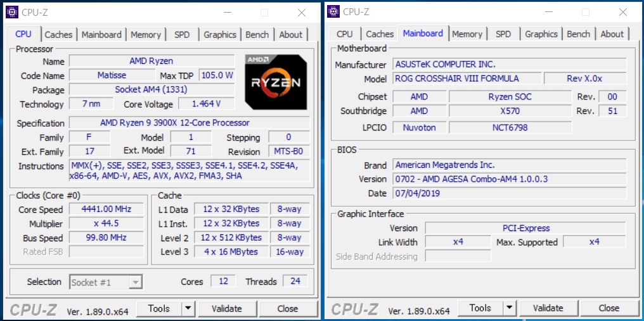This screenshot has width=644, height=321.
Task: Minimize the left CPU-Z window
Action: 227,13
